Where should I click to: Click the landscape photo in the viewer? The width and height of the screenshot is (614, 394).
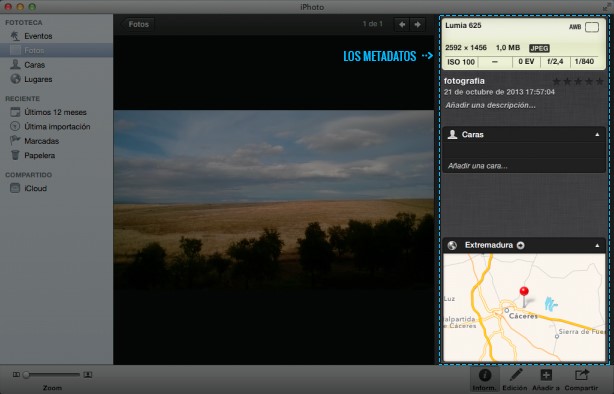[274, 200]
